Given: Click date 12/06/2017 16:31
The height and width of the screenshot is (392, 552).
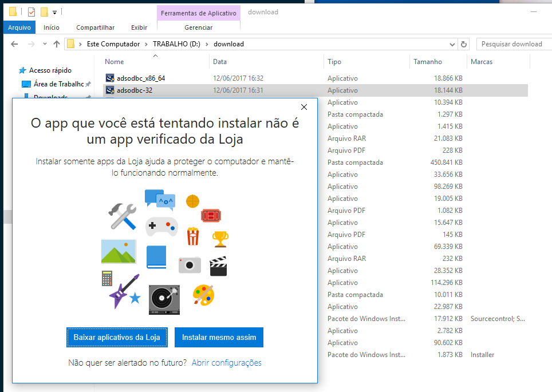Looking at the screenshot, I should [238, 90].
